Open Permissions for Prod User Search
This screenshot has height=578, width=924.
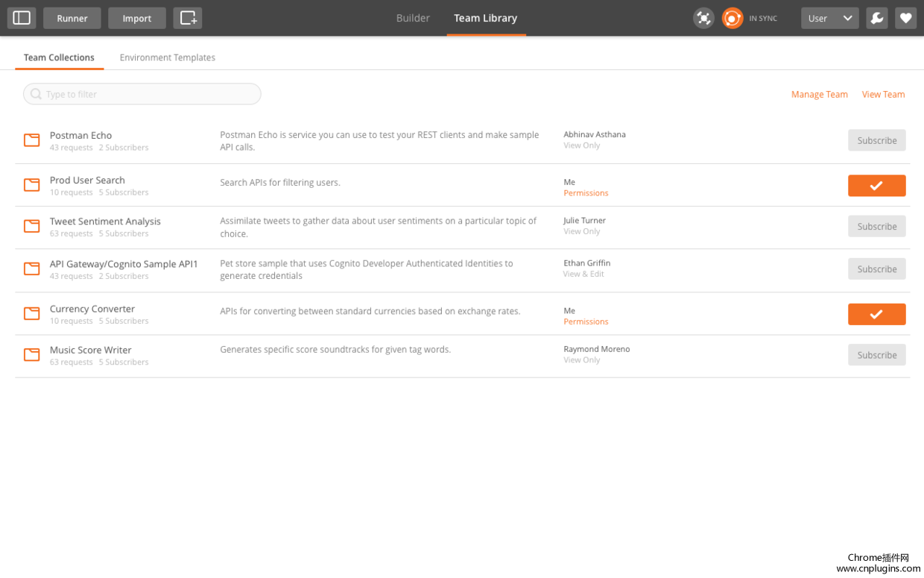pos(586,193)
